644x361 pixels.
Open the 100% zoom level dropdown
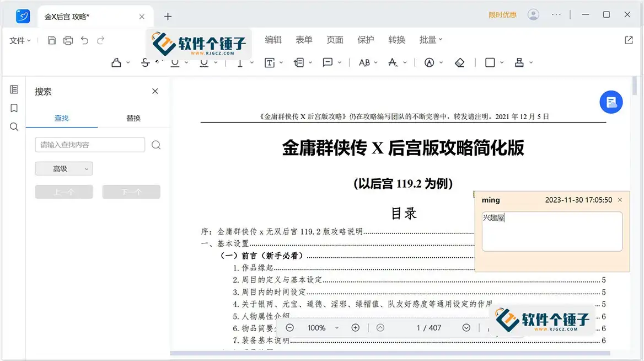pyautogui.click(x=322, y=327)
